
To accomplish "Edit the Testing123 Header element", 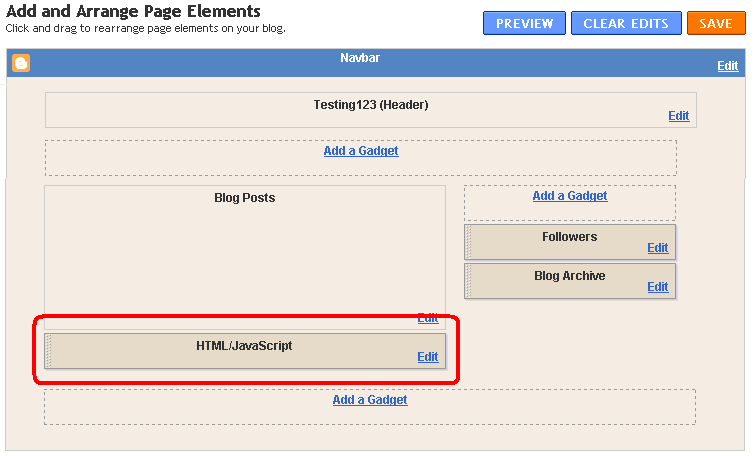I will (678, 116).
